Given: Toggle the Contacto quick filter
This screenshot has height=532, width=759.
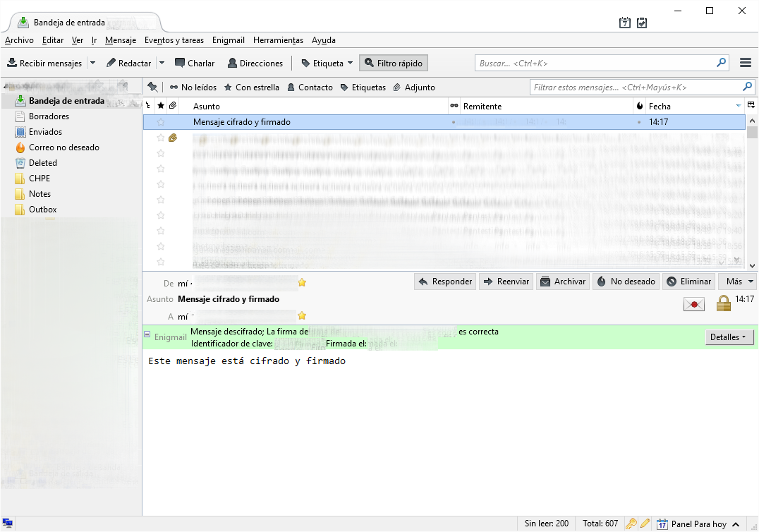Looking at the screenshot, I should (x=310, y=87).
